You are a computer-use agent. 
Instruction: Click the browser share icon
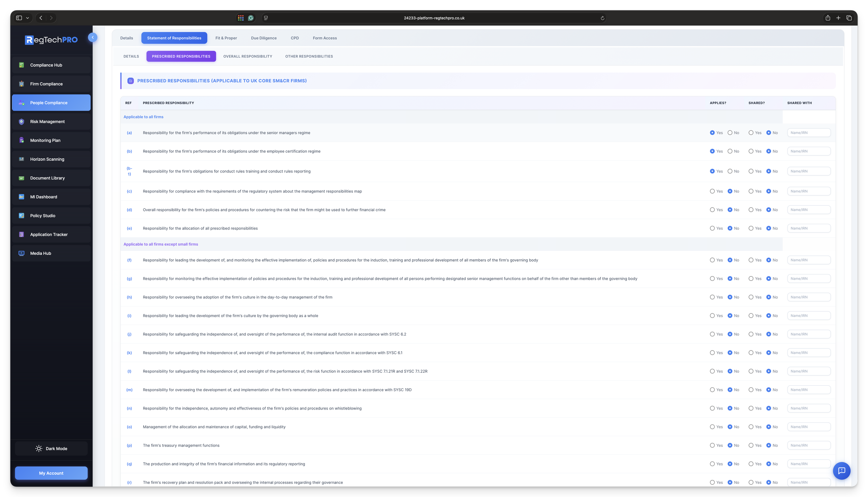[x=828, y=18]
